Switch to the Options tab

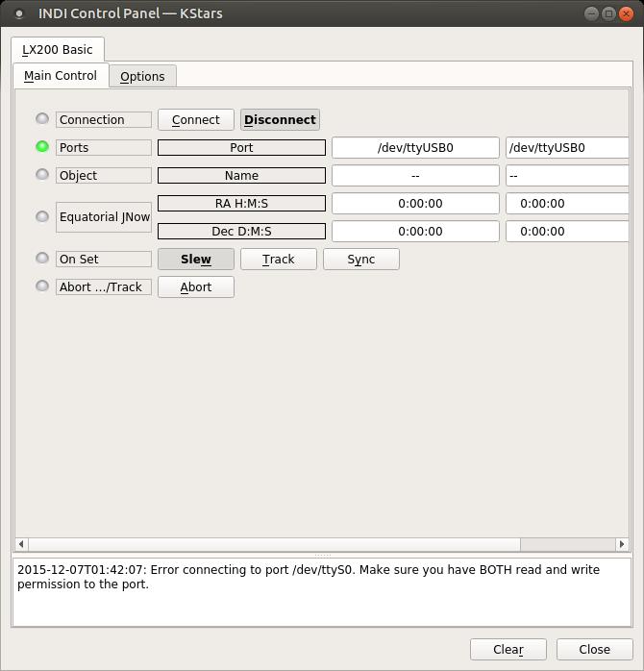tap(142, 76)
